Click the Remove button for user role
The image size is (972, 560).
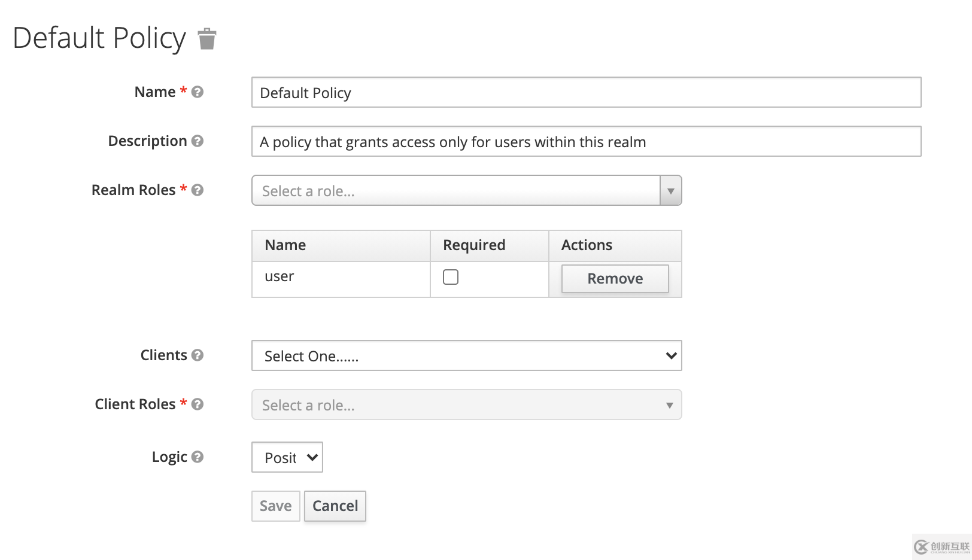point(615,279)
